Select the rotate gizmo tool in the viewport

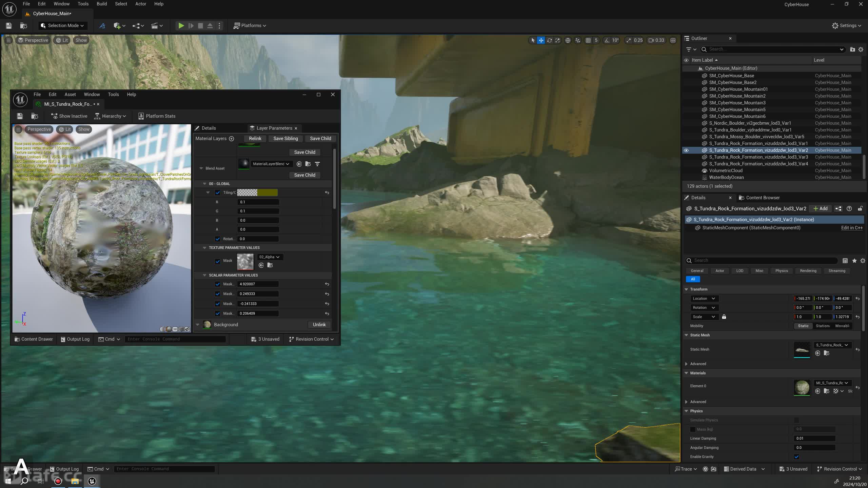[549, 40]
